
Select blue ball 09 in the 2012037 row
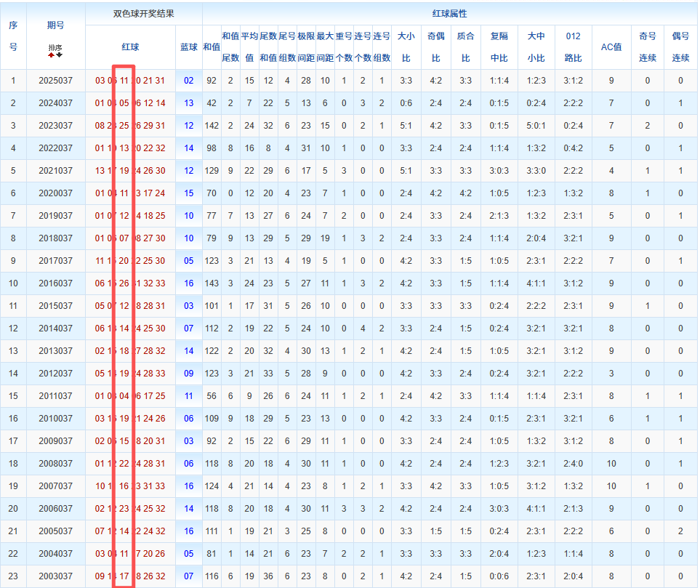click(x=189, y=374)
